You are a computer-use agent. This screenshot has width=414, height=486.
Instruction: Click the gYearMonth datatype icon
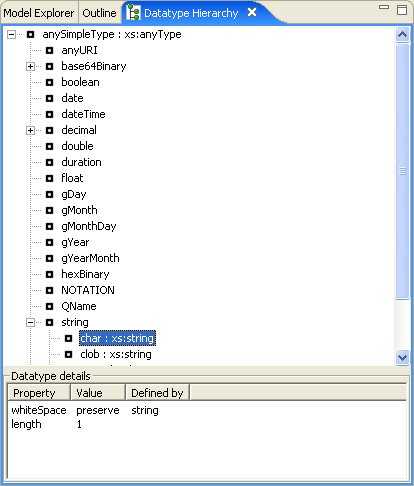[x=49, y=258]
